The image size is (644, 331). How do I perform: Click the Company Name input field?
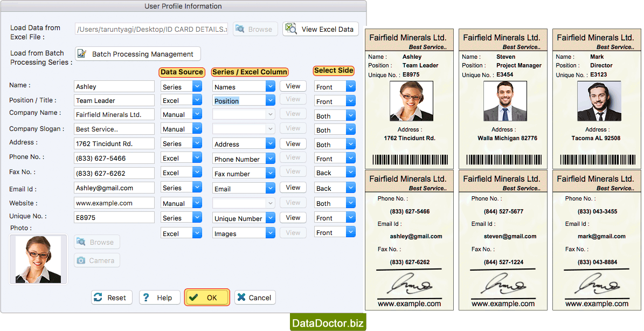point(114,114)
